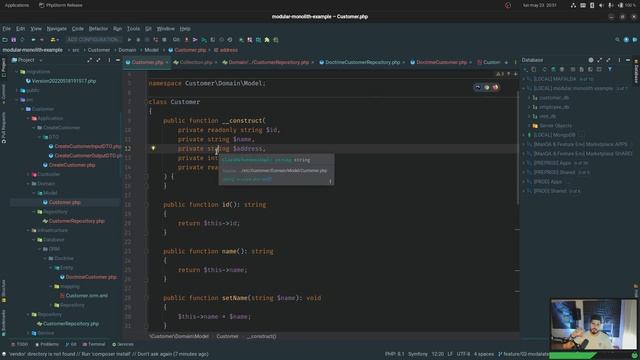Open Project panel options (three dots)

pos(109,60)
